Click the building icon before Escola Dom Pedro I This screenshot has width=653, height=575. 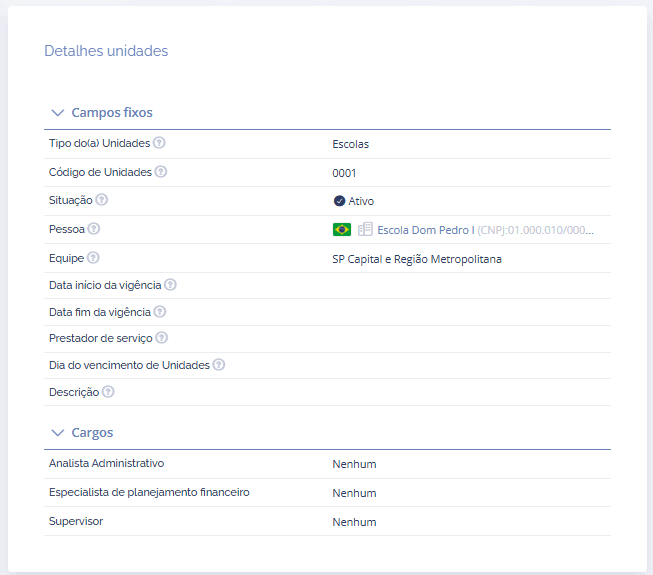tap(365, 229)
